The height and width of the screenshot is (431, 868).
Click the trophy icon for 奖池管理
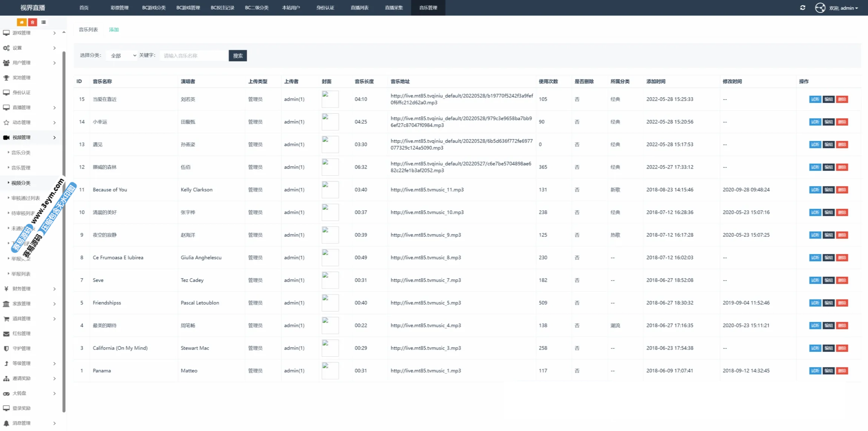[x=6, y=78]
